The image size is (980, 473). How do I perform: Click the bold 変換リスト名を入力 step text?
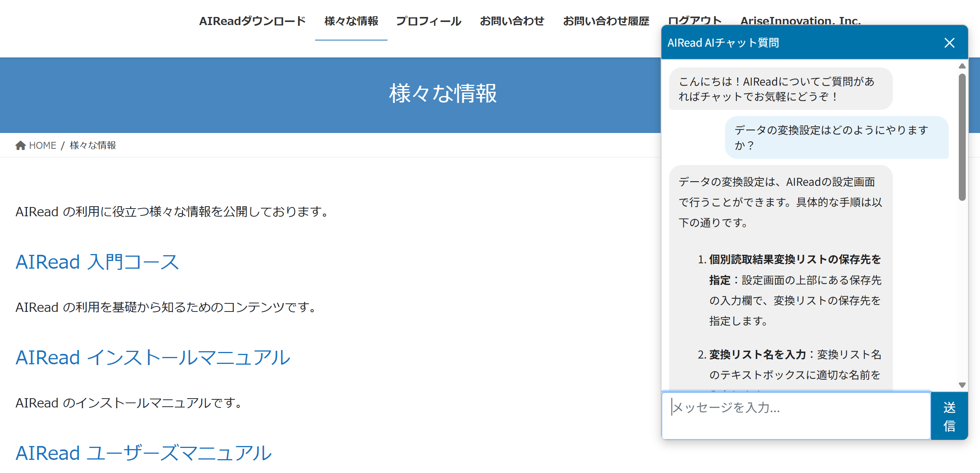[x=757, y=355]
